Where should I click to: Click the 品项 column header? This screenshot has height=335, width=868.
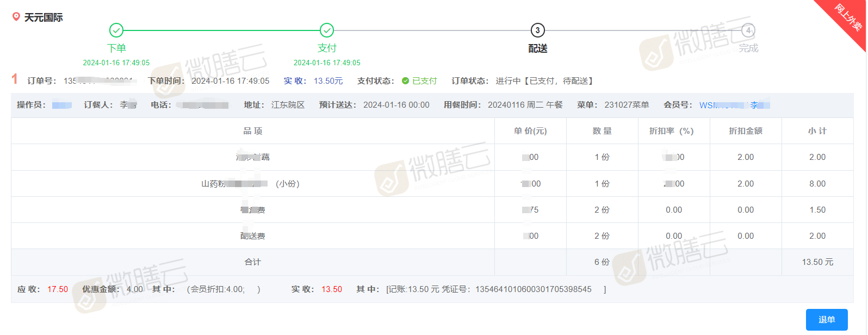(x=253, y=131)
